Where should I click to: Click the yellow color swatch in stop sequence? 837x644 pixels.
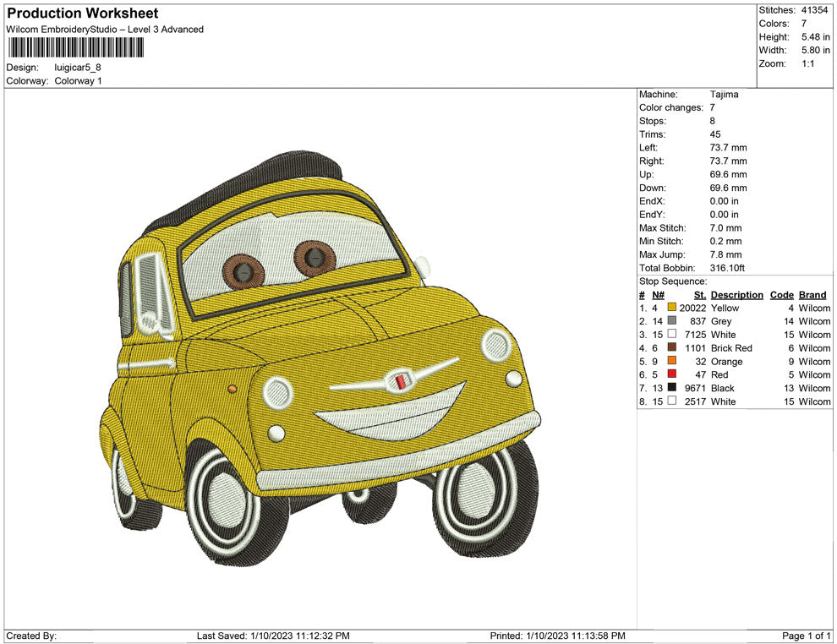click(x=672, y=308)
